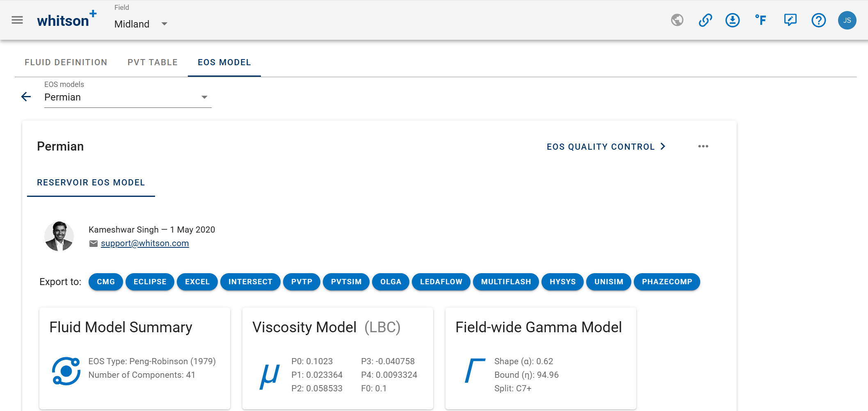Viewport: 868px width, 411px height.
Task: Click the Fluid Model Summary atom icon
Action: click(66, 371)
